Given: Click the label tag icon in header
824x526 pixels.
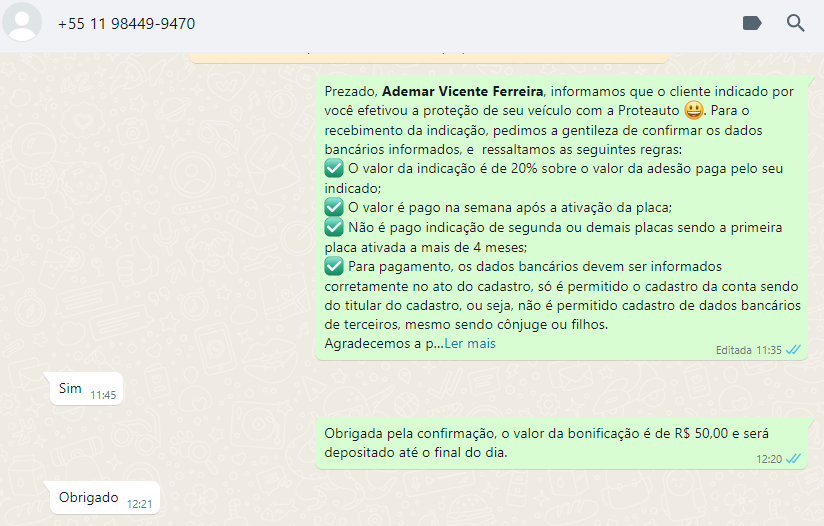Looking at the screenshot, I should click(x=752, y=23).
